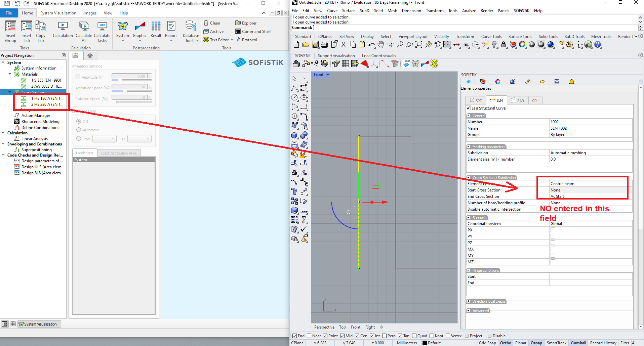Image resolution: width=644 pixels, height=346 pixels.
Task: Check the MZ support checkbox
Action: (x=553, y=262)
